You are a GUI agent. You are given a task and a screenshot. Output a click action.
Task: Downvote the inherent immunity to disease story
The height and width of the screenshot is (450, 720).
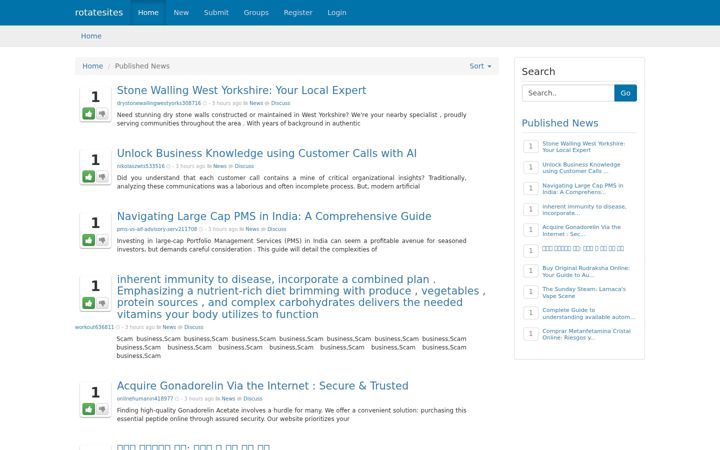point(102,303)
